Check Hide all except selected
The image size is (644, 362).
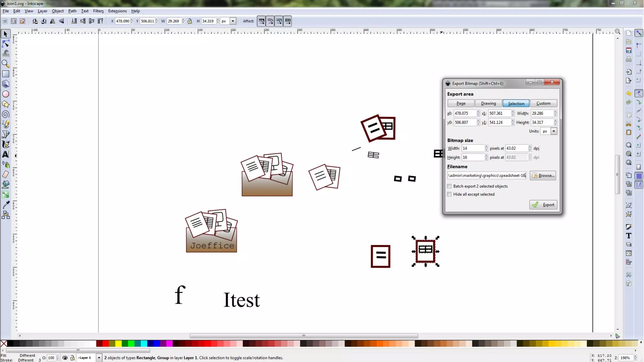pos(449,194)
